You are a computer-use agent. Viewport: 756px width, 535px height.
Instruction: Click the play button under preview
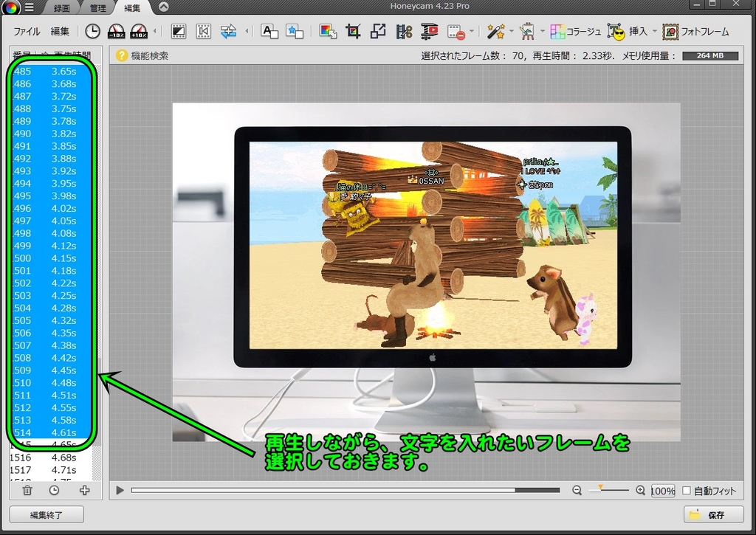click(120, 490)
